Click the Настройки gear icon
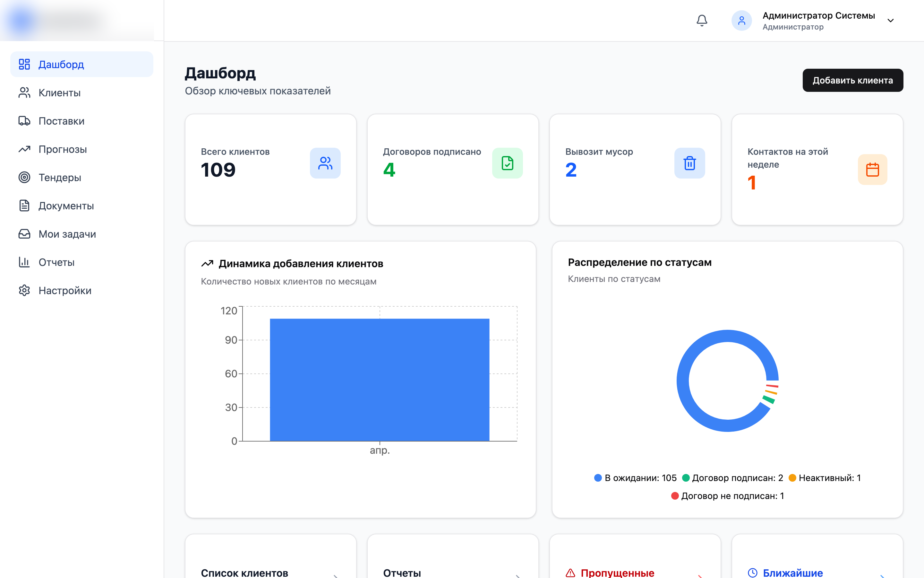The image size is (924, 578). tap(24, 291)
